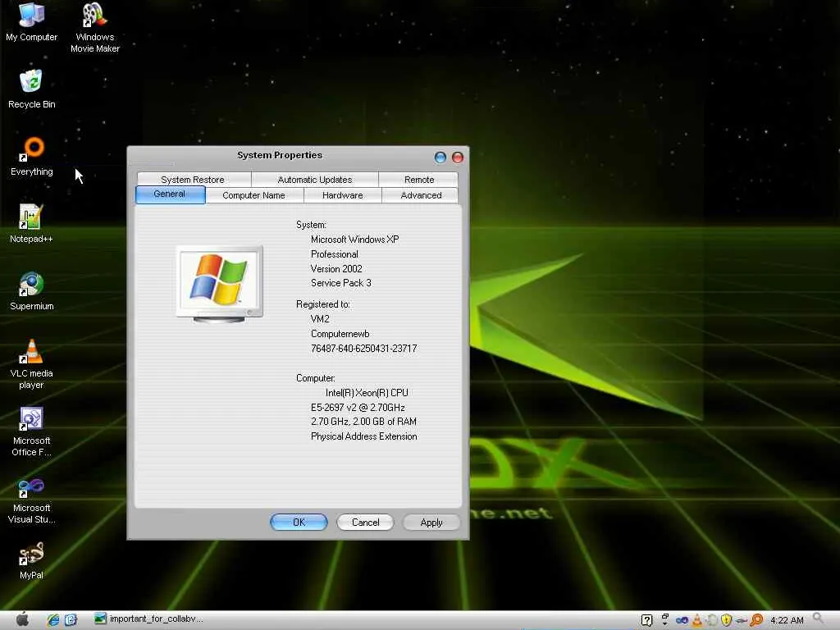Viewport: 840px width, 630px height.
Task: Click 'Service Pack 3' text
Action: coord(340,283)
